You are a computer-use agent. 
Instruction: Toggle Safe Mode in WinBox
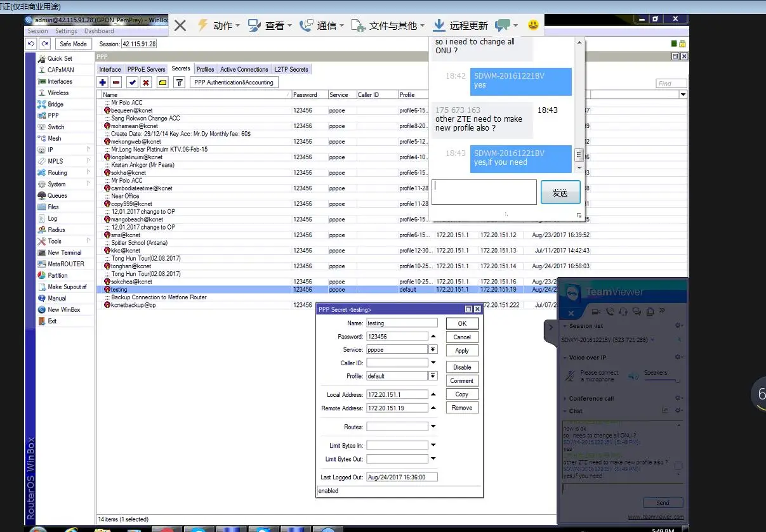click(x=72, y=43)
